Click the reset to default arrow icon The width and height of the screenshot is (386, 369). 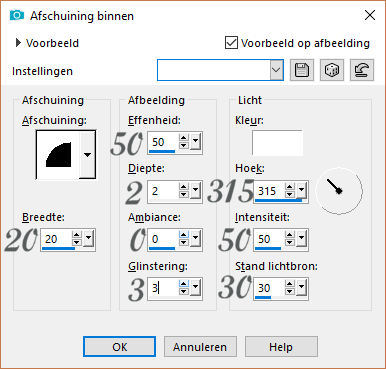click(x=362, y=70)
